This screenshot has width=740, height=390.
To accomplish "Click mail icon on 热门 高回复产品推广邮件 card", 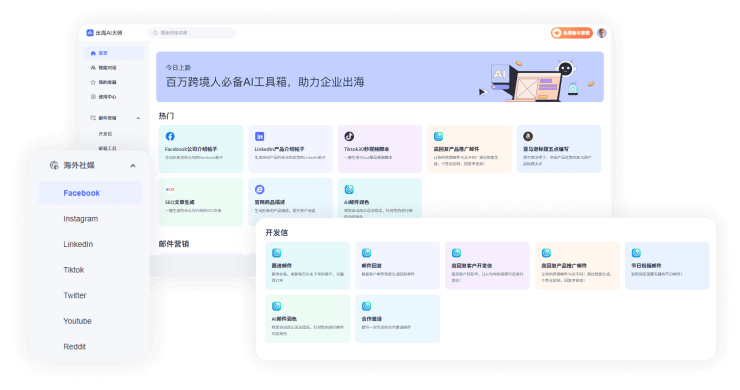I will click(x=438, y=136).
